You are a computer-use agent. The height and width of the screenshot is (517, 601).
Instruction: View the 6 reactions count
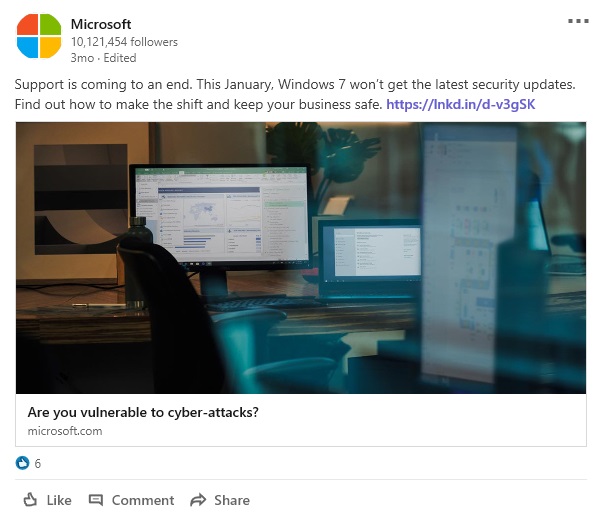click(x=38, y=463)
